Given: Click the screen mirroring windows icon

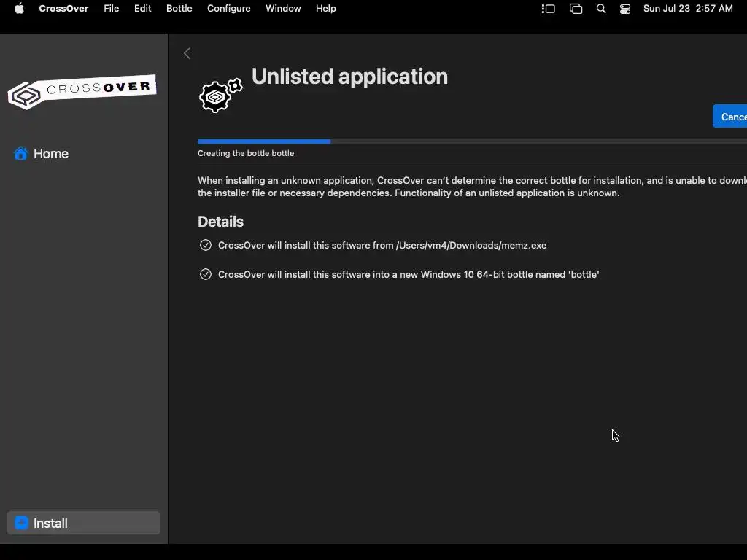Looking at the screenshot, I should [x=576, y=9].
